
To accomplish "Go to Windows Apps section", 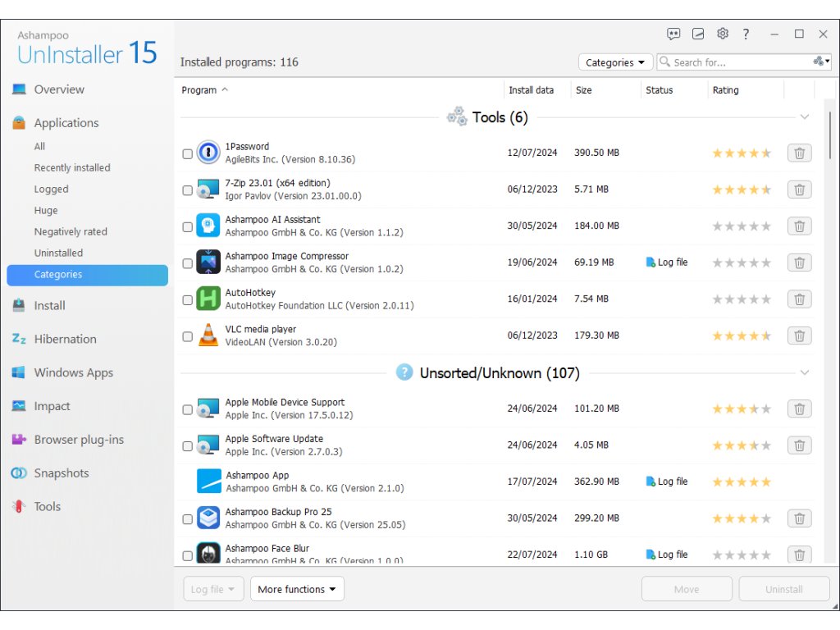I will tap(73, 372).
